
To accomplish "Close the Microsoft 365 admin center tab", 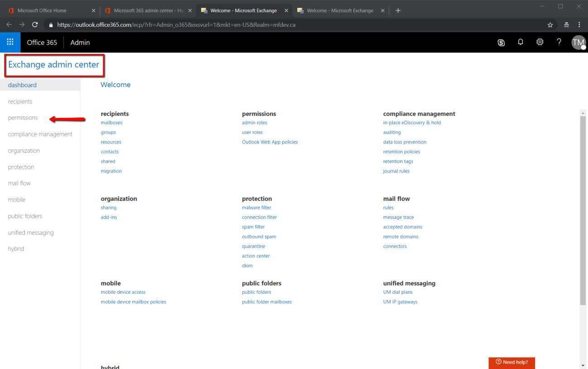I will tap(190, 10).
